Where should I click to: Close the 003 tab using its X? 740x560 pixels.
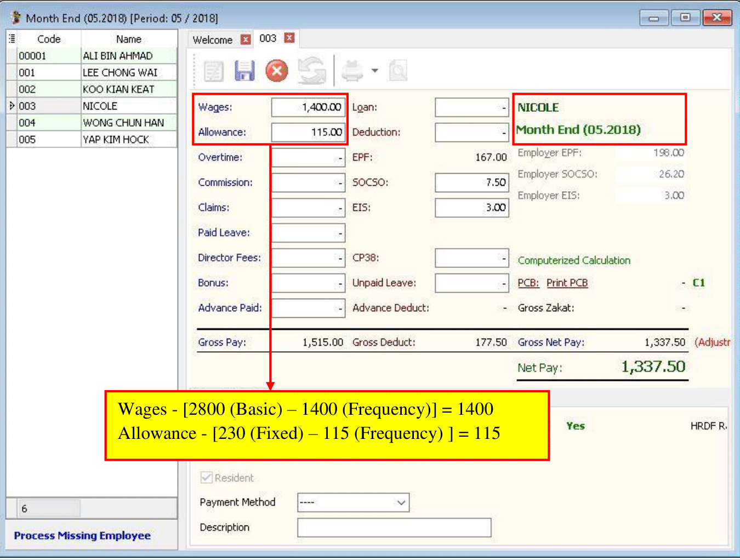pyautogui.click(x=289, y=38)
